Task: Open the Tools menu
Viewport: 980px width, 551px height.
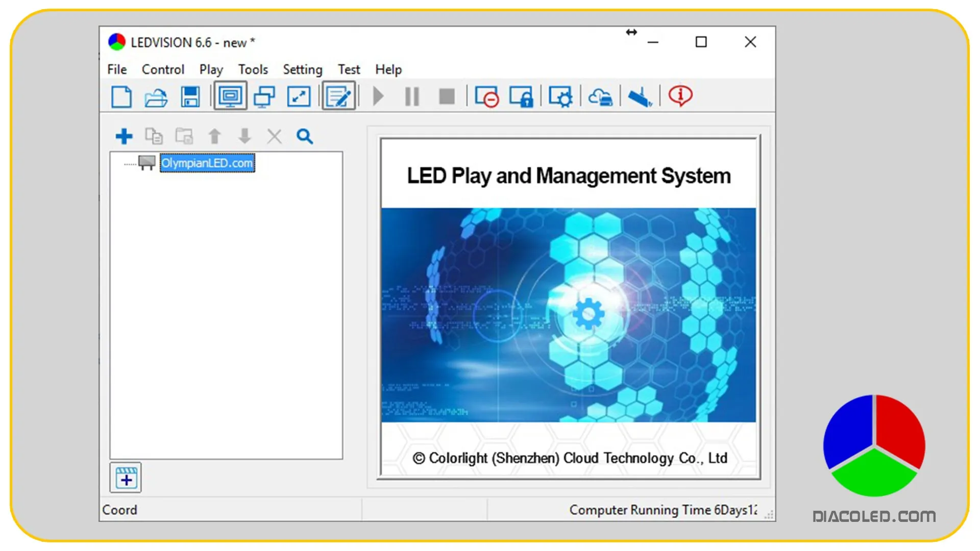Action: (253, 69)
